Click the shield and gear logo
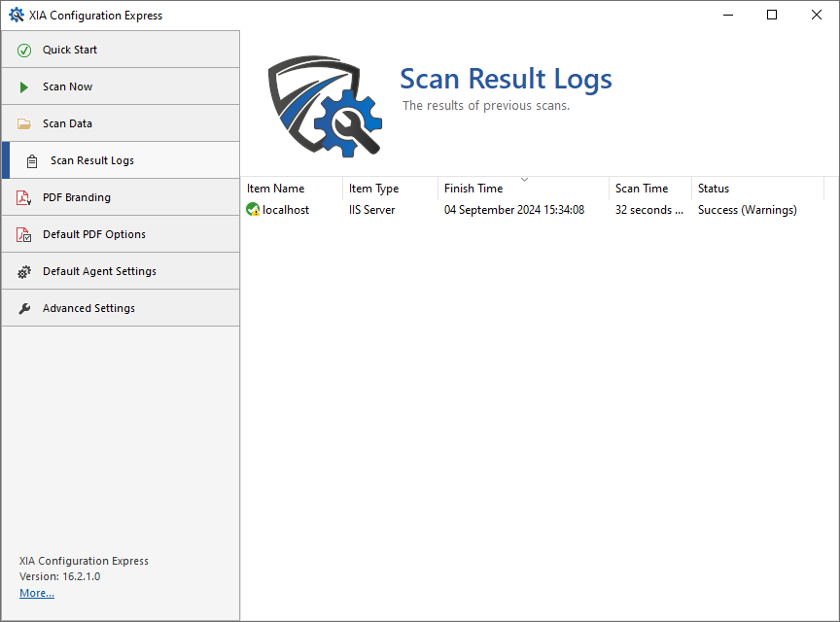This screenshot has width=840, height=622. click(x=325, y=106)
